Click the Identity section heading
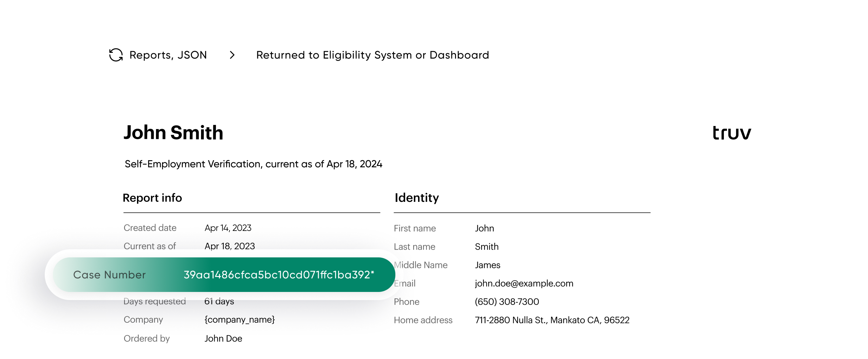The width and height of the screenshot is (868, 359). [417, 198]
